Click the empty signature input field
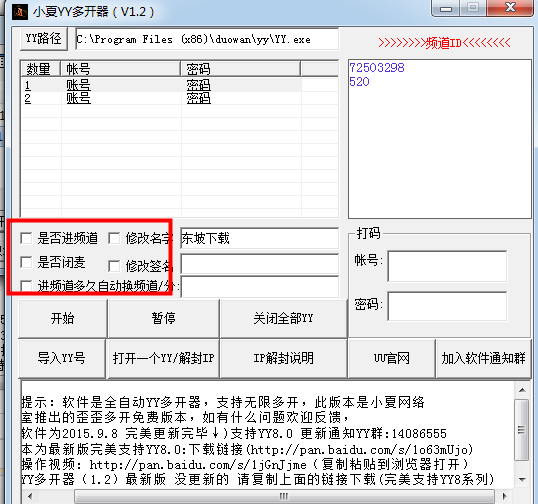Viewport: 538px width, 504px height. click(x=259, y=264)
